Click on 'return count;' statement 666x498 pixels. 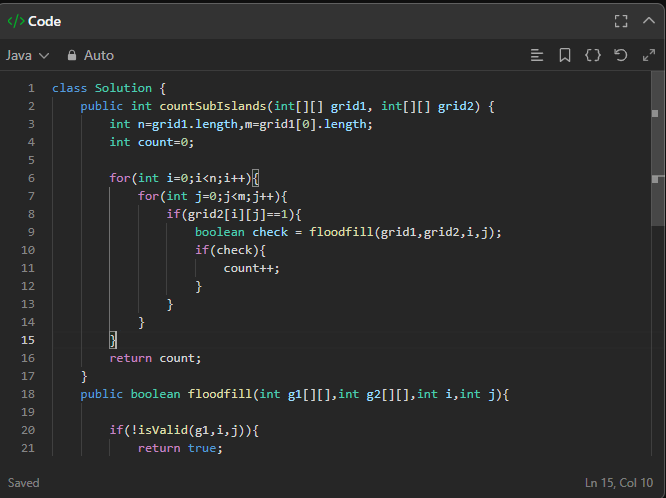coord(155,358)
